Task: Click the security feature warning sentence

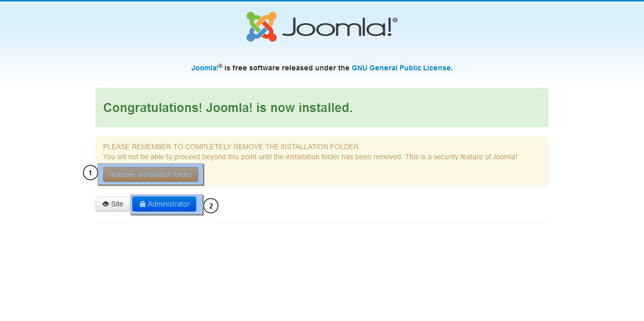Action: point(310,157)
